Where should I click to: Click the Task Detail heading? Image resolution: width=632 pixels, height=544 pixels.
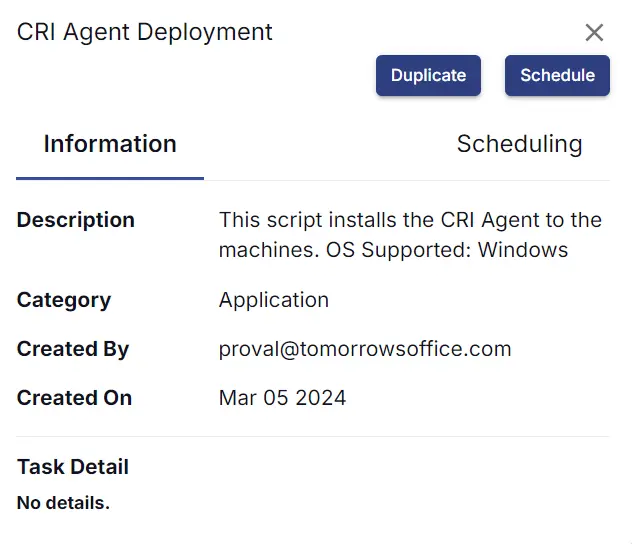73,467
